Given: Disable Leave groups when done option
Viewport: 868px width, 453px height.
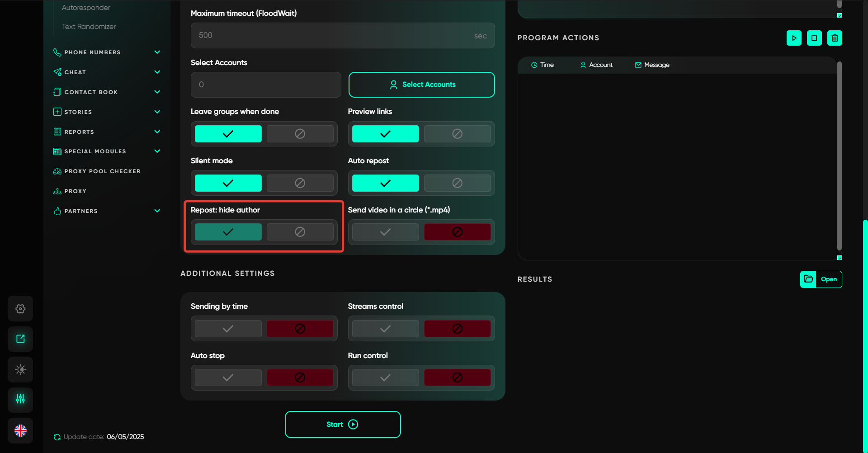Looking at the screenshot, I should [300, 134].
